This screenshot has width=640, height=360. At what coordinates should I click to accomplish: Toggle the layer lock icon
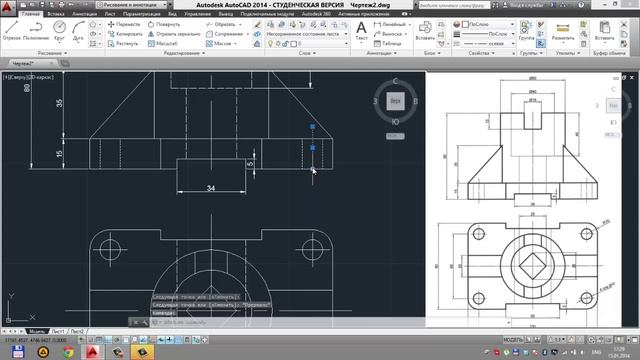pyautogui.click(x=286, y=43)
